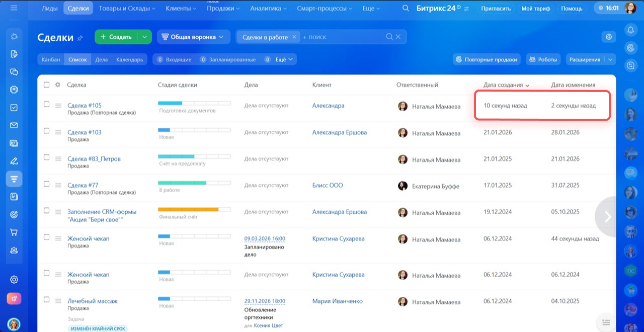Open the tasks checkmark icon in sidebar
The height and width of the screenshot is (332, 644).
pos(14,108)
